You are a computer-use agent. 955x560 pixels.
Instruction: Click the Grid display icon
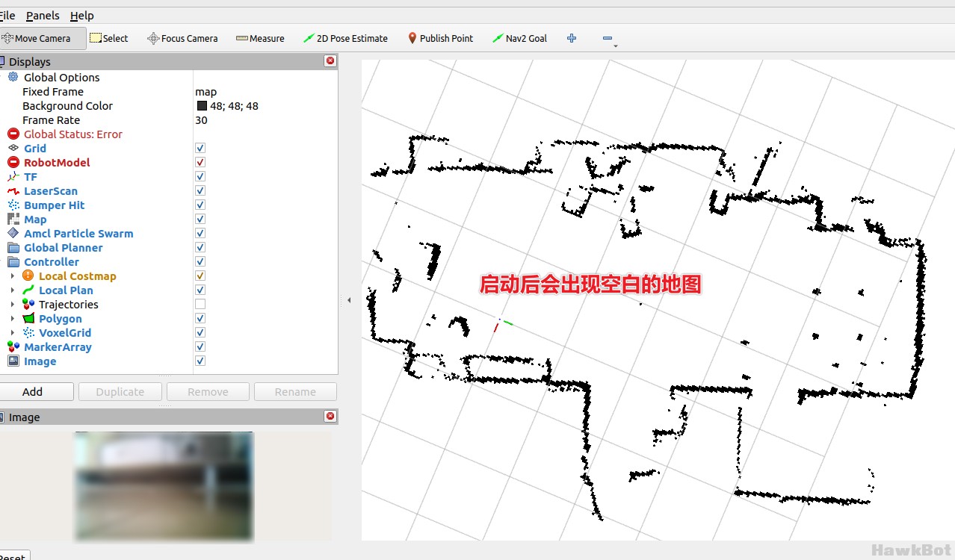[x=13, y=148]
